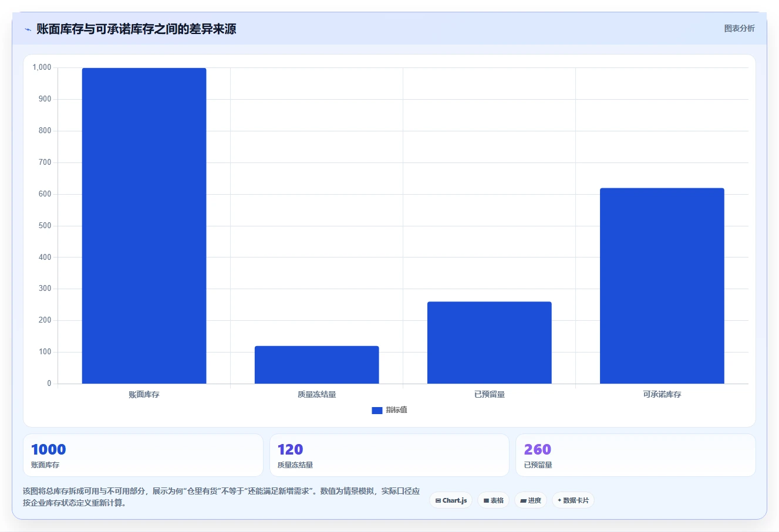Open the 1000 账面库存 data card
Screen dimensions: 779x532
coord(143,455)
